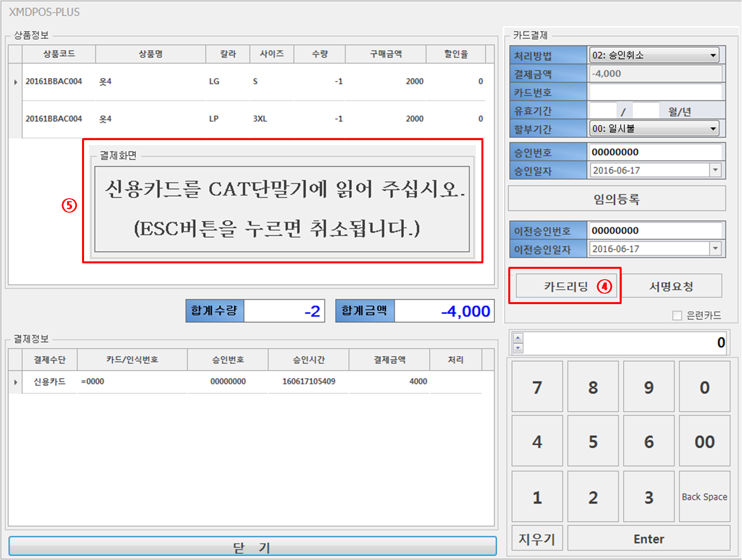This screenshot has height=560, width=742.
Task: Open the 이전승인일자 date picker arrow
Action: pos(715,248)
